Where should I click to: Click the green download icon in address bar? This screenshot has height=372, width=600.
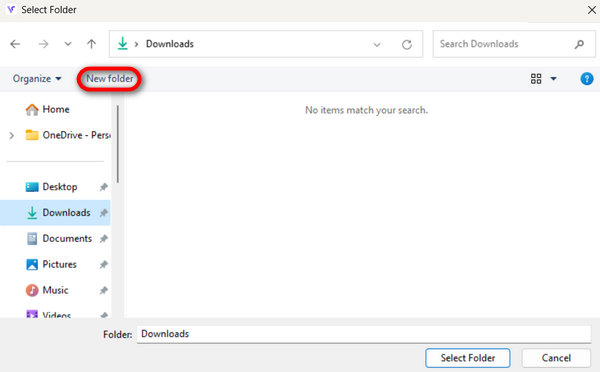tap(122, 44)
